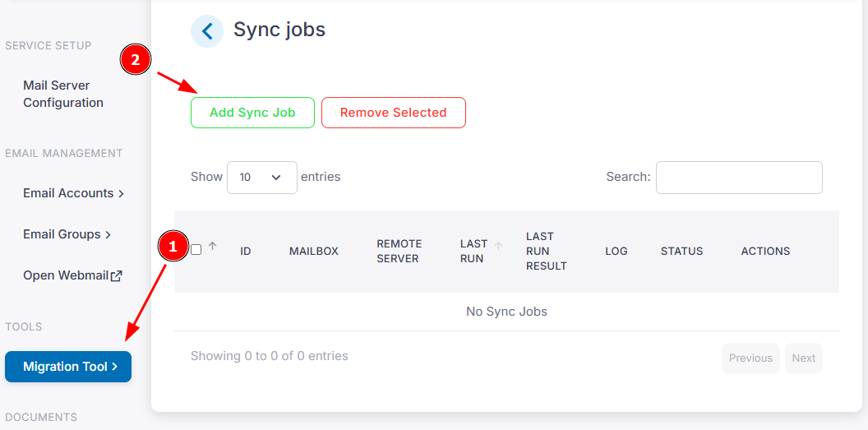
Task: Select Migration Tool in sidebar
Action: point(68,367)
